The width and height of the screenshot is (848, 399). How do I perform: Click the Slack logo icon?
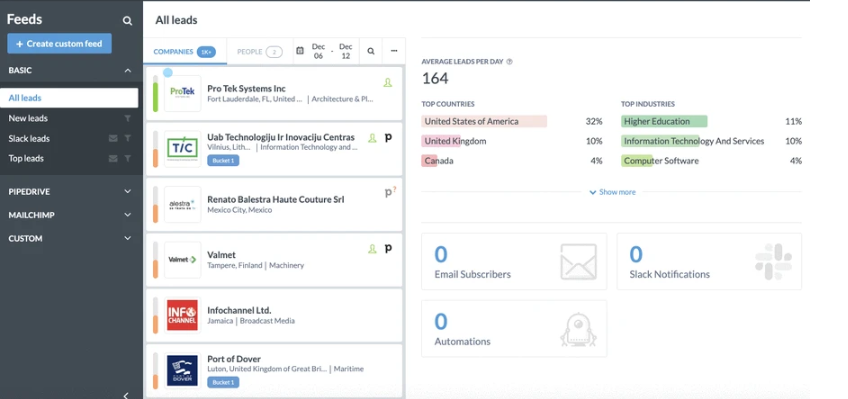tap(773, 262)
